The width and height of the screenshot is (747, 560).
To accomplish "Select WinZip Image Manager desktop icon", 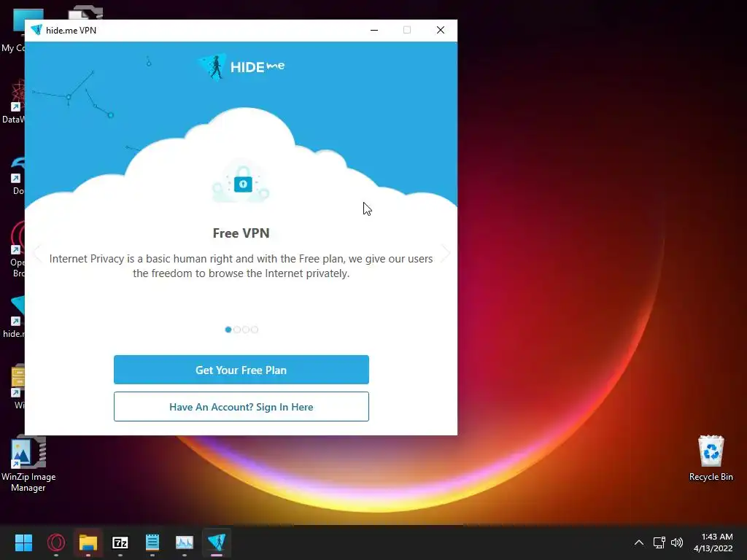I will click(28, 464).
